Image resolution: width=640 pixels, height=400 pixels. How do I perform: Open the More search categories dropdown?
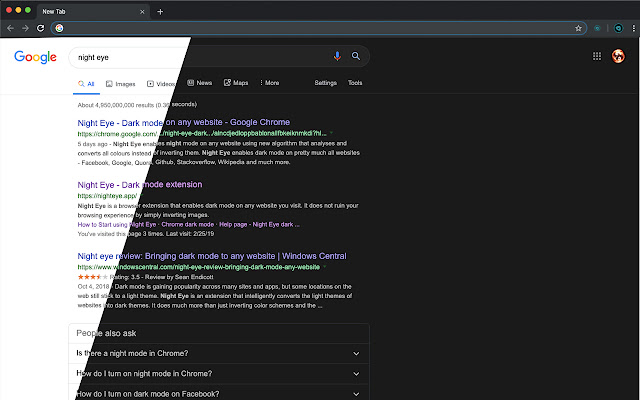click(x=269, y=83)
